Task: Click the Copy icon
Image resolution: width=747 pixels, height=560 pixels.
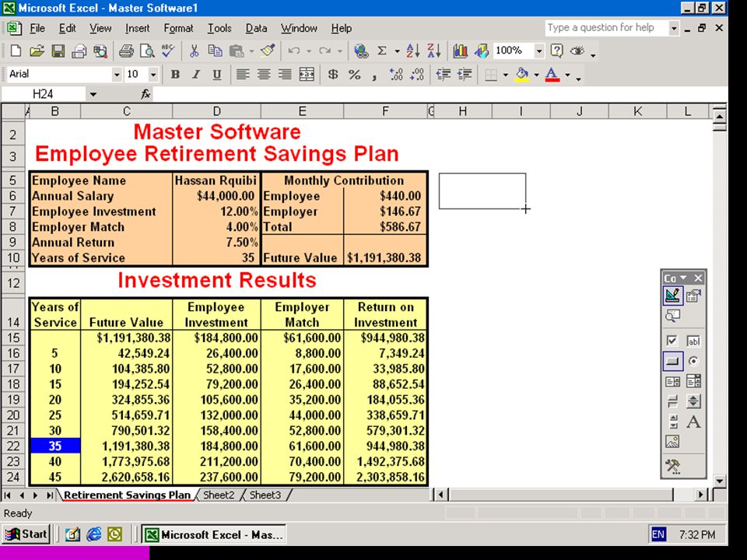Action: tap(216, 51)
